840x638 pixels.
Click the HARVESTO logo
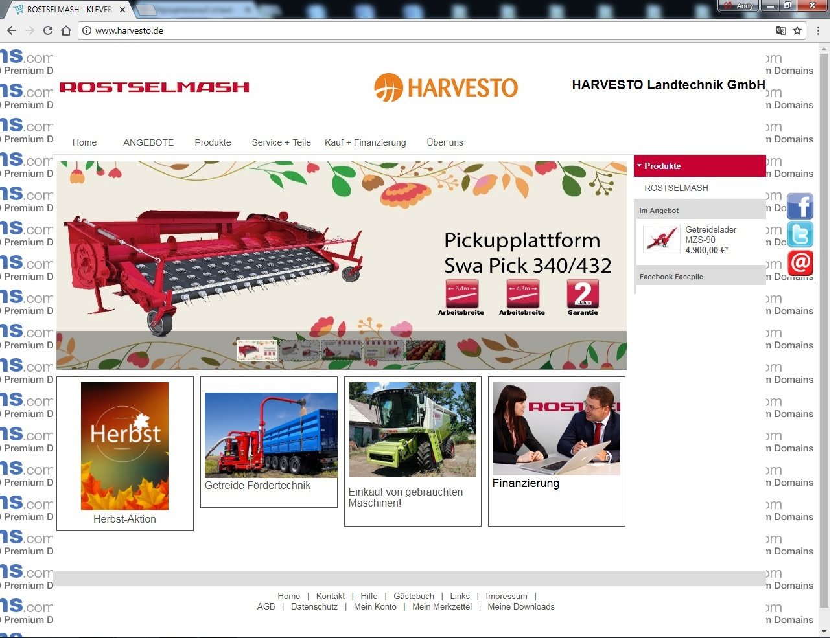pos(446,87)
